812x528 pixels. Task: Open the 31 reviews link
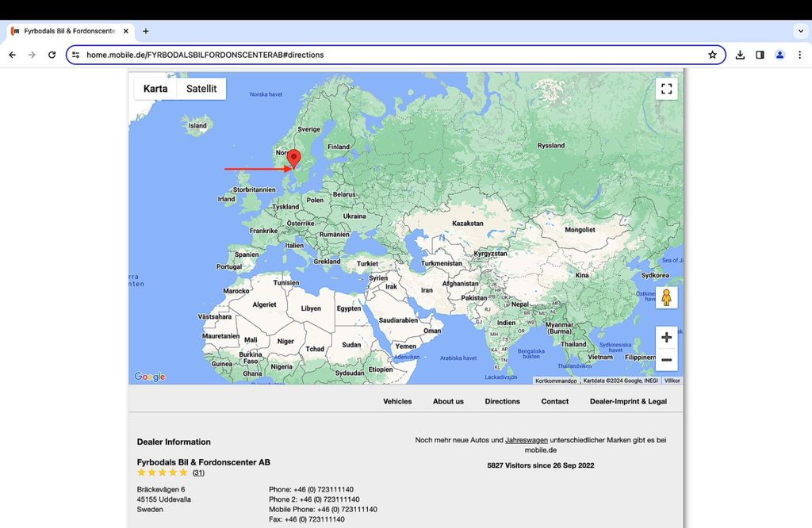tap(198, 473)
